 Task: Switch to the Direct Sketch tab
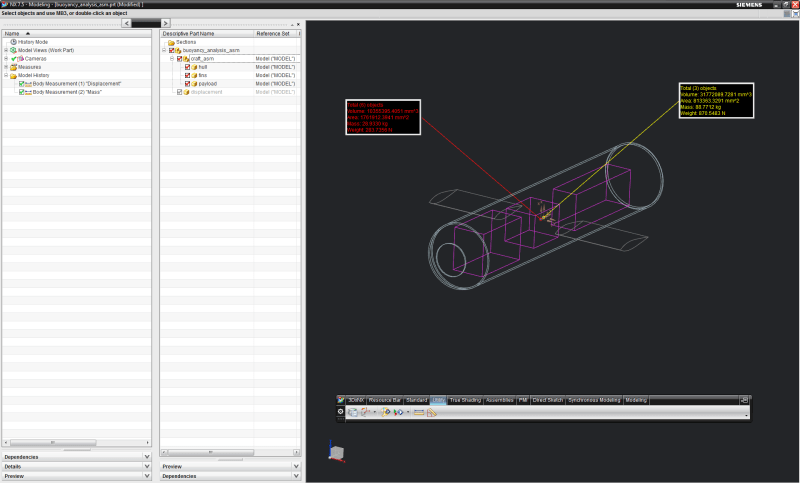click(547, 400)
